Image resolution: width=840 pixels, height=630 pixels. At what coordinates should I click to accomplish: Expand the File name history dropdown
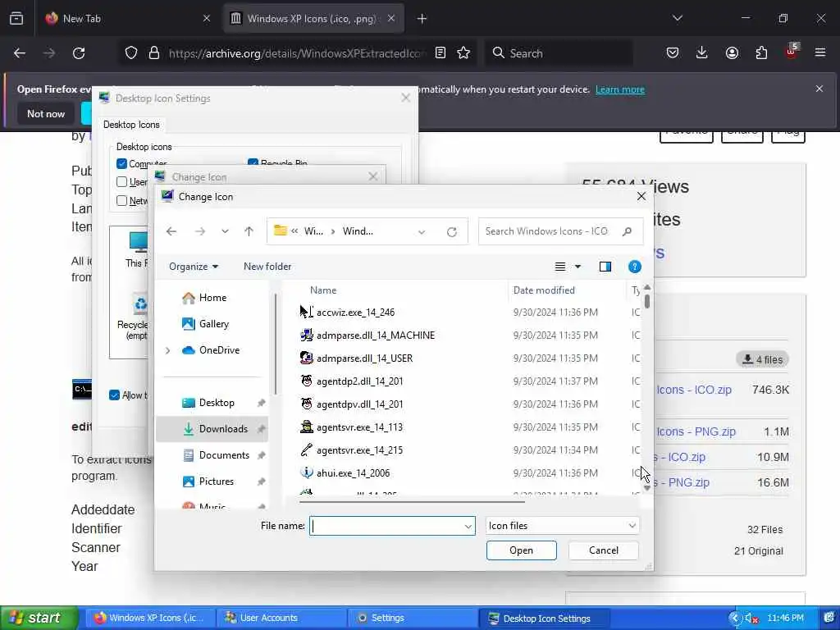tap(468, 526)
